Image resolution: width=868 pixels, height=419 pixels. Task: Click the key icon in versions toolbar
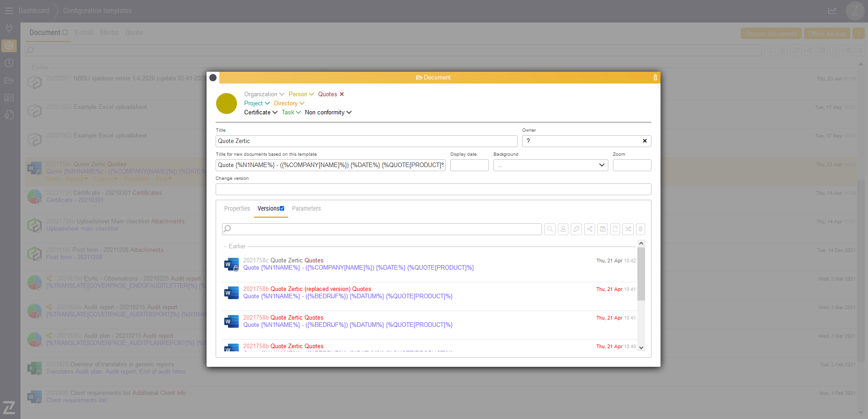(576, 229)
